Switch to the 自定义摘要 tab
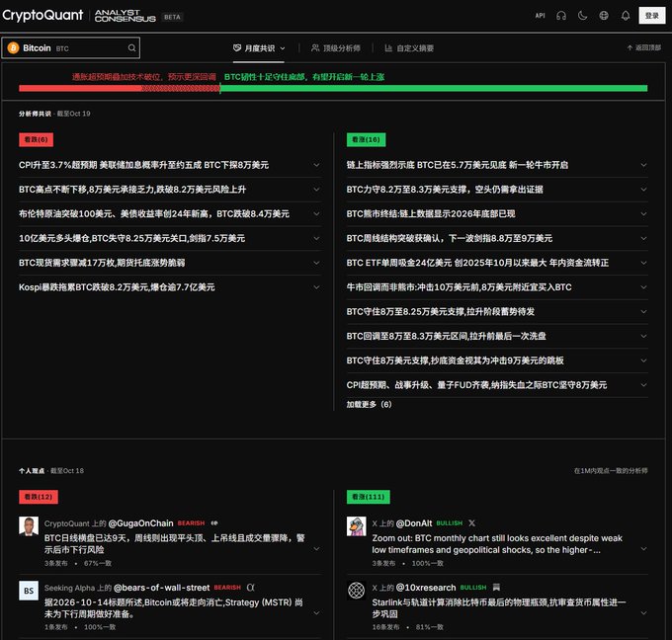 tap(409, 48)
